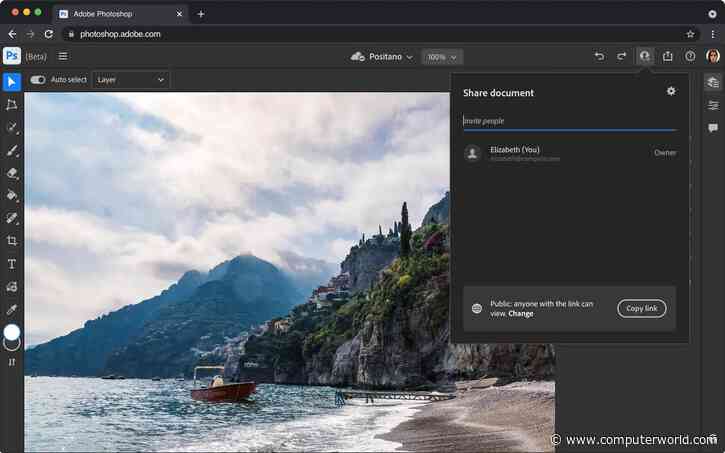Select the Move tool
This screenshot has width=725, height=453.
12,82
